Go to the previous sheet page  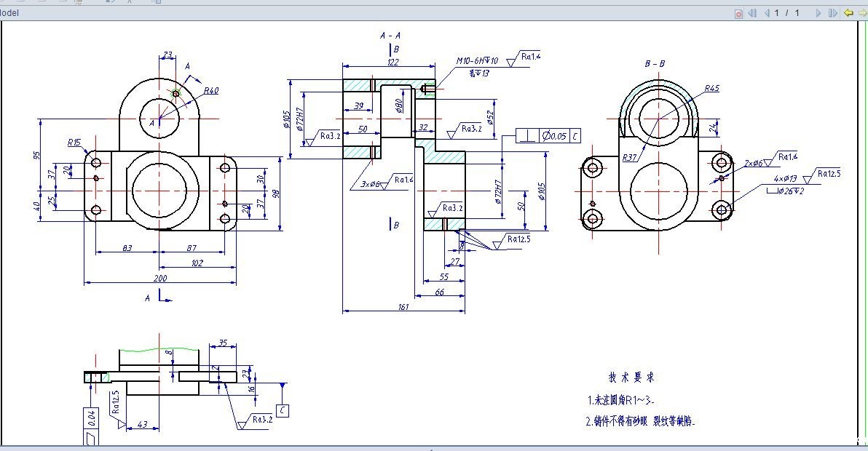(x=766, y=13)
